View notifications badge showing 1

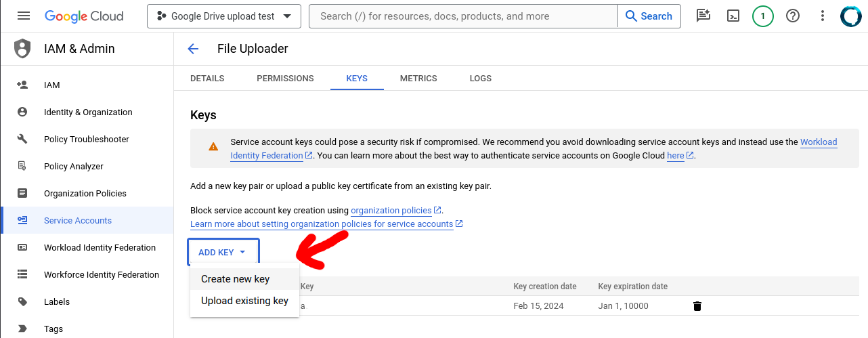[763, 16]
